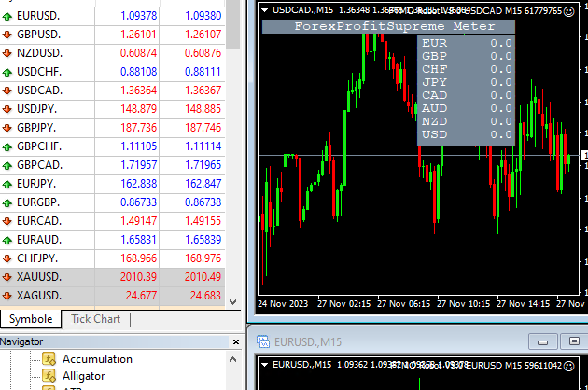Viewport: 588px width, 390px height.
Task: Click the red down arrow beside GBPUSD.
Action: [7, 35]
